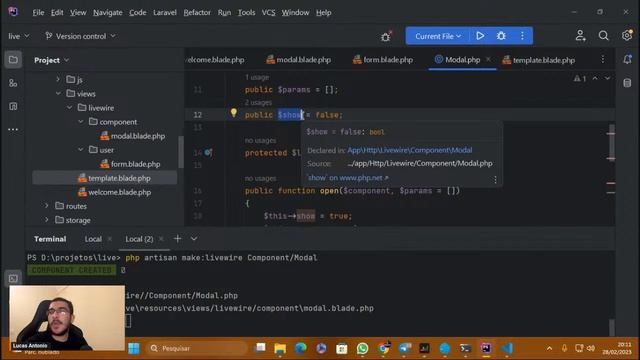Expand the storage folder
The image size is (640, 360).
47,220
